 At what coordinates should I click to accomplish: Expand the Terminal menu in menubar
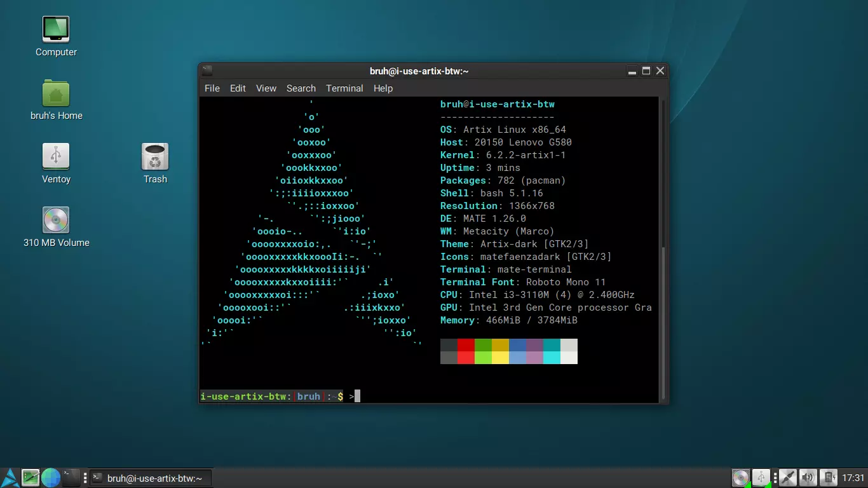[344, 88]
